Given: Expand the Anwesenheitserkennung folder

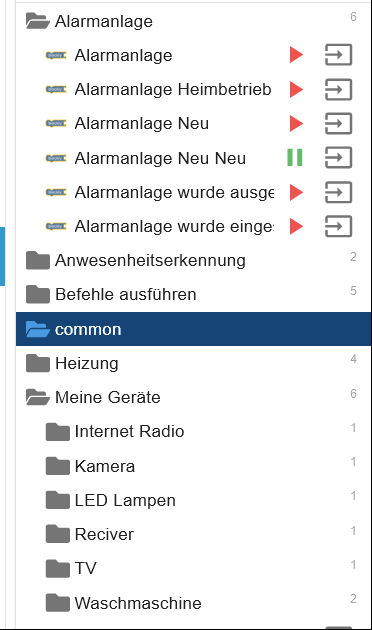Looking at the screenshot, I should tap(38, 260).
